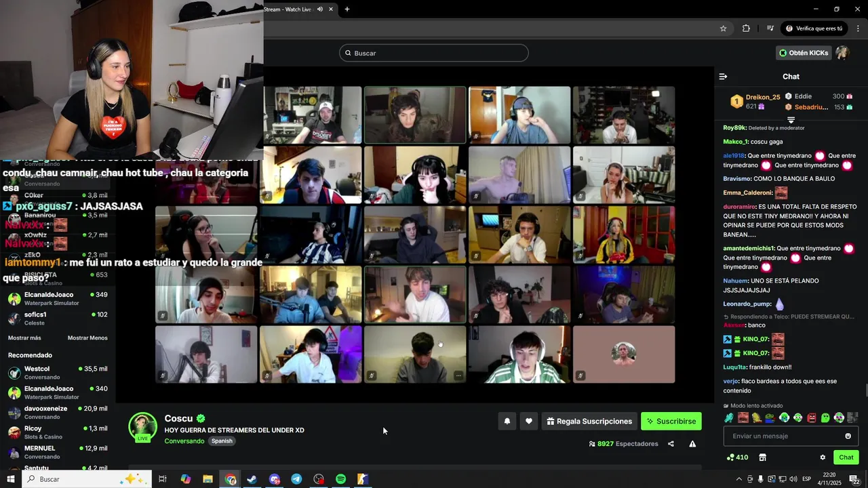Click the Verifica que eres tú profile chip
Image resolution: width=868 pixels, height=488 pixels.
click(814, 28)
